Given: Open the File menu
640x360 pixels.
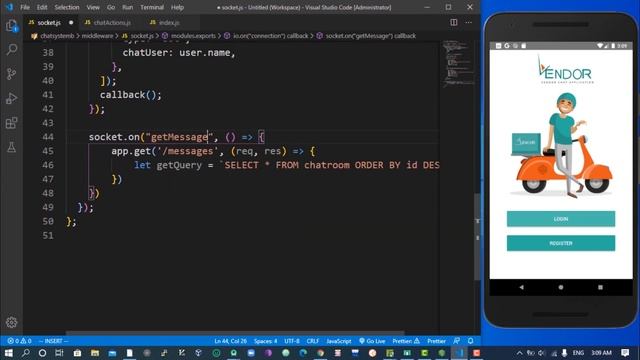Looking at the screenshot, I should 25,7.
